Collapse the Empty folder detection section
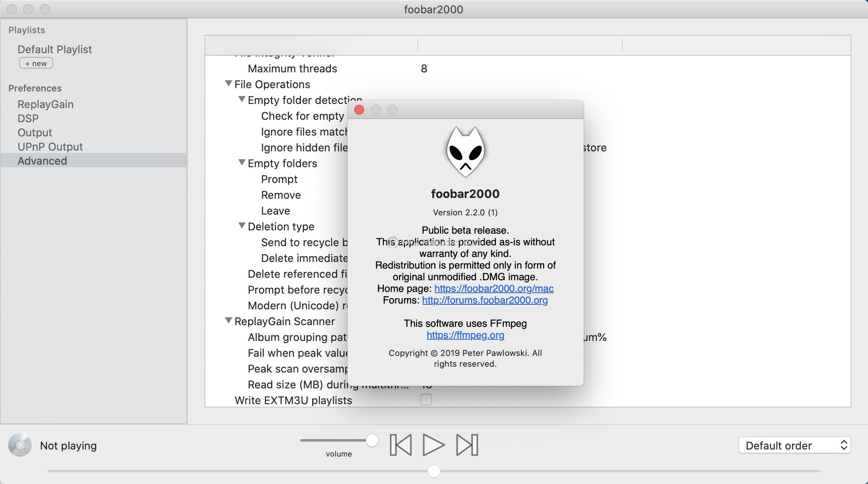This screenshot has width=868, height=484. tap(242, 99)
